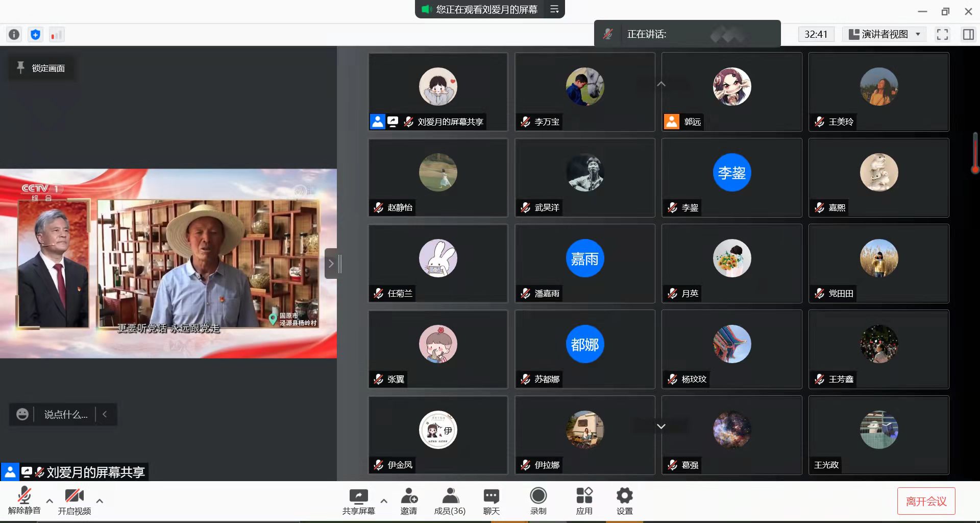Open 应用 apps panel
This screenshot has height=523, width=980.
pyautogui.click(x=584, y=501)
